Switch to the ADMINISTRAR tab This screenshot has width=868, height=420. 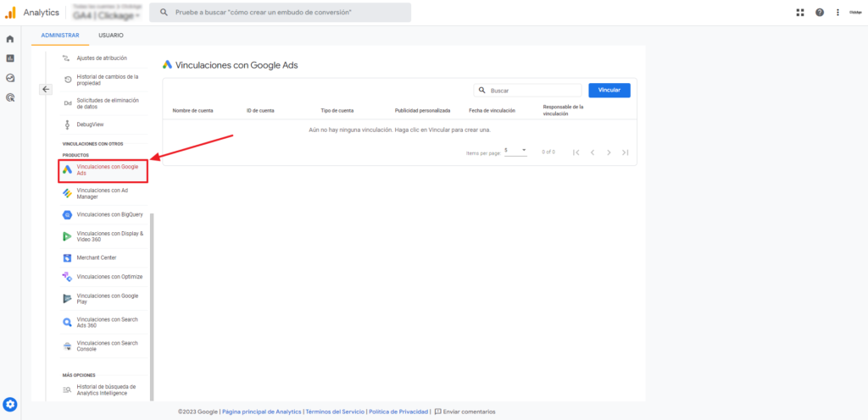tap(60, 36)
